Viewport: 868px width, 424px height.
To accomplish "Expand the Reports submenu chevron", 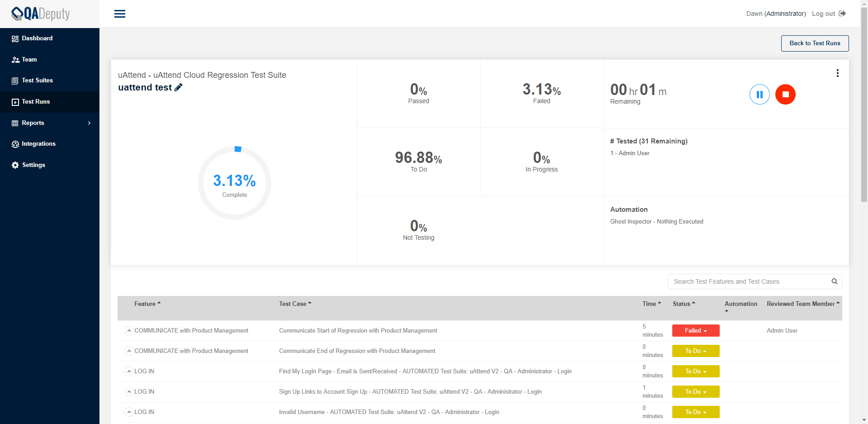I will pyautogui.click(x=90, y=123).
